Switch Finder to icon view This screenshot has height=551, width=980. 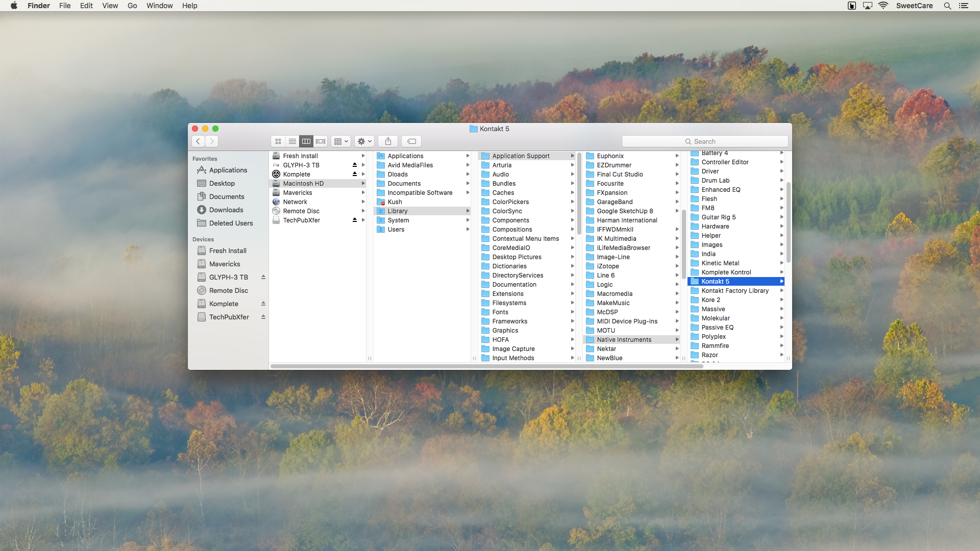tap(278, 141)
